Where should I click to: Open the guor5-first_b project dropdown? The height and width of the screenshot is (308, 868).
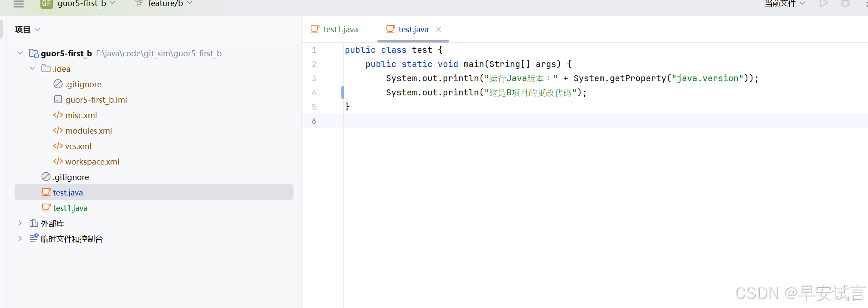click(x=86, y=3)
